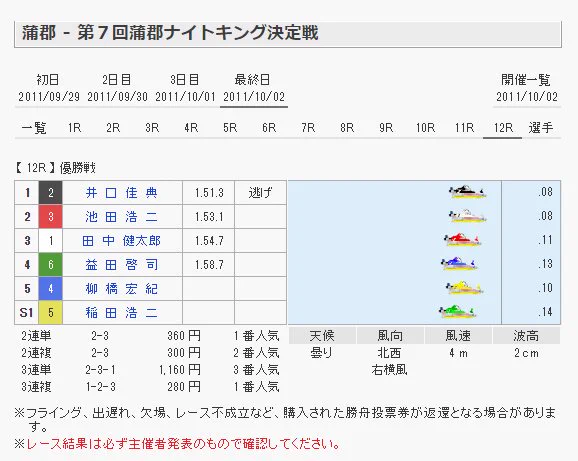Switch to the 4R race tab
Screen dimensions: 578x461
click(191, 128)
